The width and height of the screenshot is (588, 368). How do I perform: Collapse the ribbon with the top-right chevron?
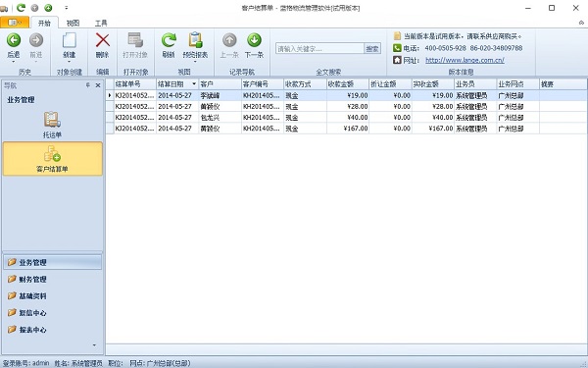581,23
